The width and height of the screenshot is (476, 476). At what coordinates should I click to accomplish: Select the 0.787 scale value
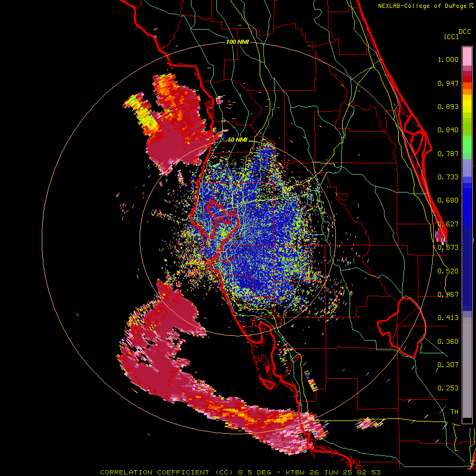[x=448, y=153]
